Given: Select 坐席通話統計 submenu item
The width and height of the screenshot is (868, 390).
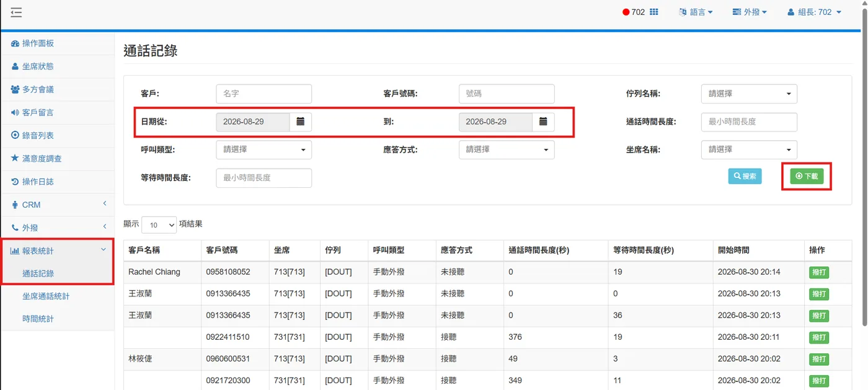Looking at the screenshot, I should click(46, 296).
